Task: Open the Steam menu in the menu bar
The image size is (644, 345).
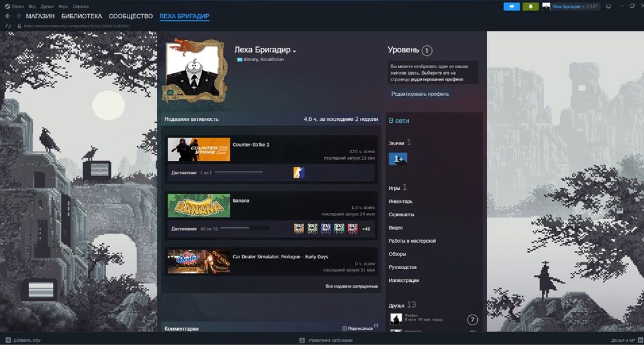Action: tap(18, 6)
